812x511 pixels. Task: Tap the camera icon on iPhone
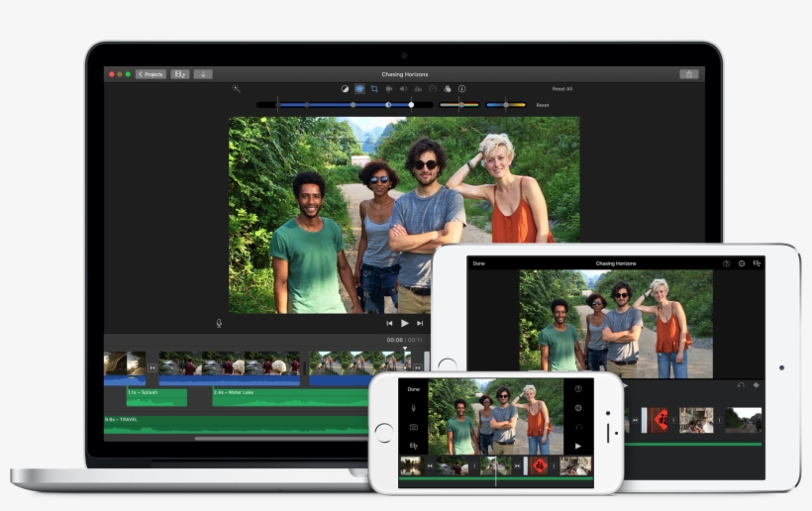pyautogui.click(x=413, y=427)
